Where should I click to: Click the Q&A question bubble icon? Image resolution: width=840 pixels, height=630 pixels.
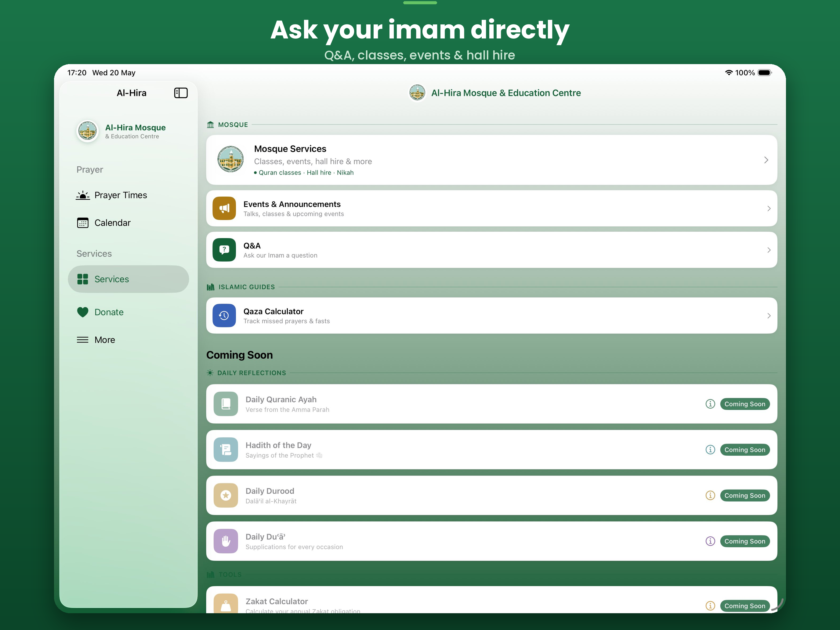pos(224,250)
